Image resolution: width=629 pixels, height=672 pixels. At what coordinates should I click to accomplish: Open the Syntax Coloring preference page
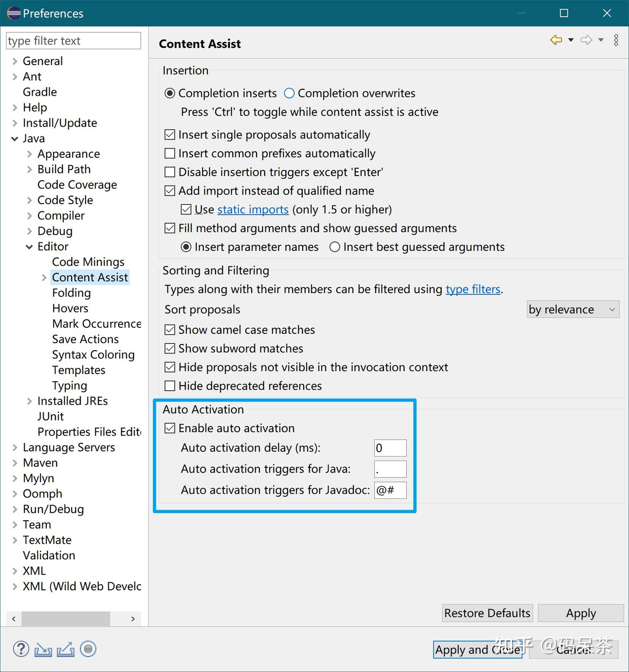pos(93,355)
